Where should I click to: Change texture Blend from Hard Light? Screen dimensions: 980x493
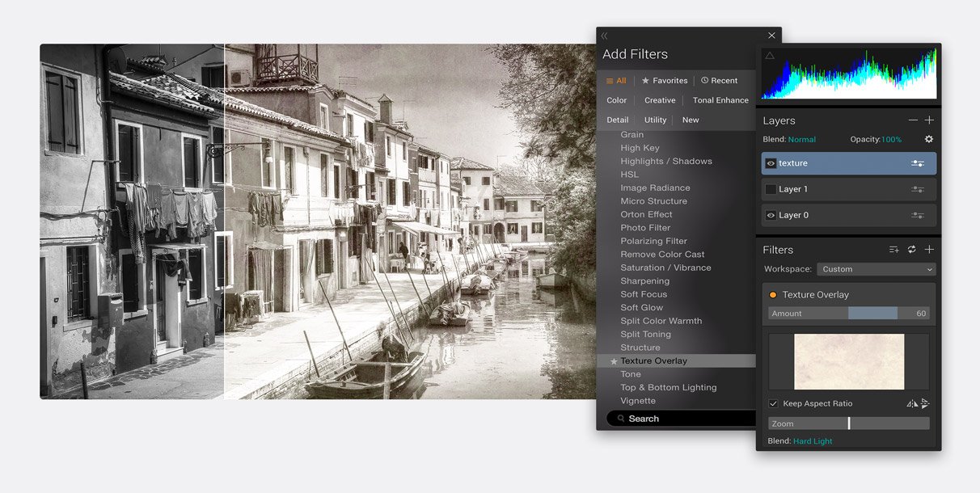click(813, 440)
